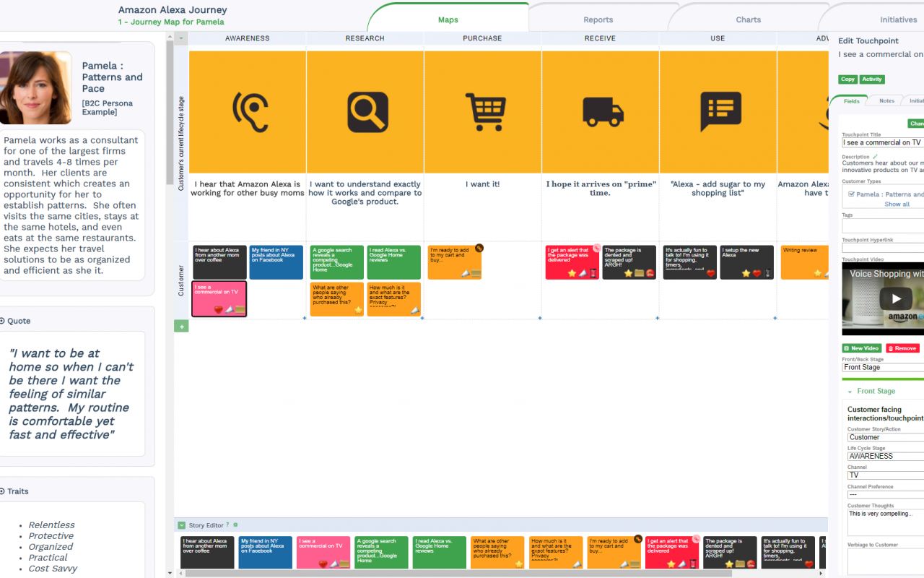Click the add touchpoint plus in Research column
924x578 pixels.
[x=422, y=318]
